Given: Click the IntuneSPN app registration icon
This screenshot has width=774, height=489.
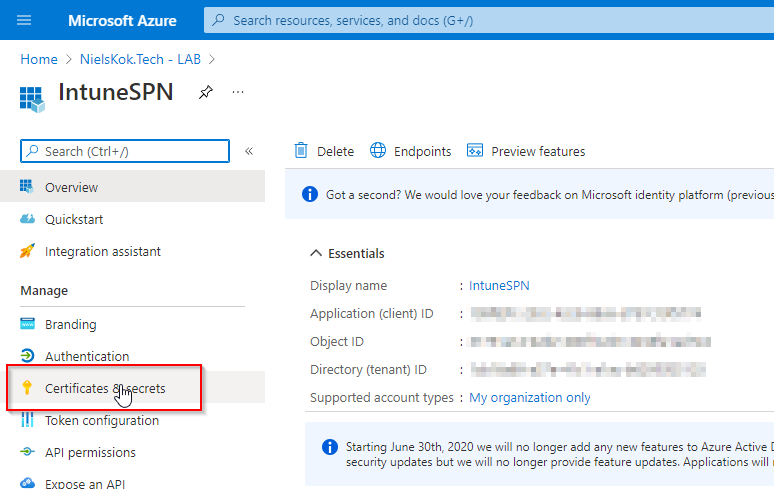Looking at the screenshot, I should pyautogui.click(x=32, y=99).
